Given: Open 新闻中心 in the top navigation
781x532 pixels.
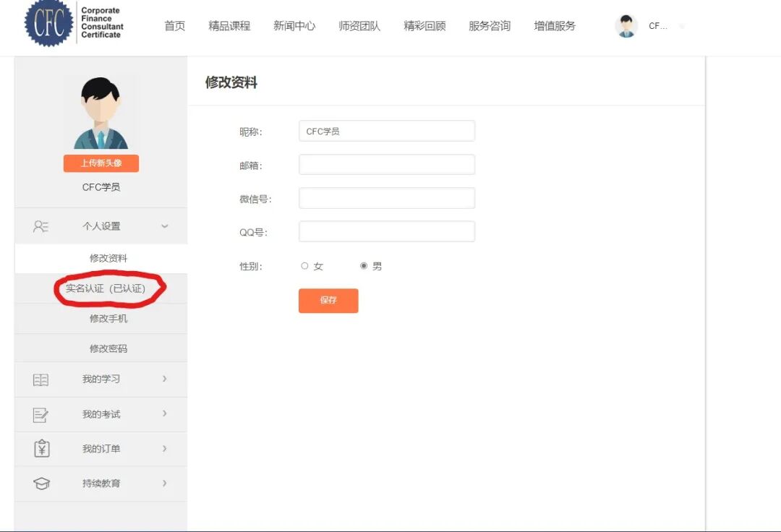Looking at the screenshot, I should coord(294,26).
